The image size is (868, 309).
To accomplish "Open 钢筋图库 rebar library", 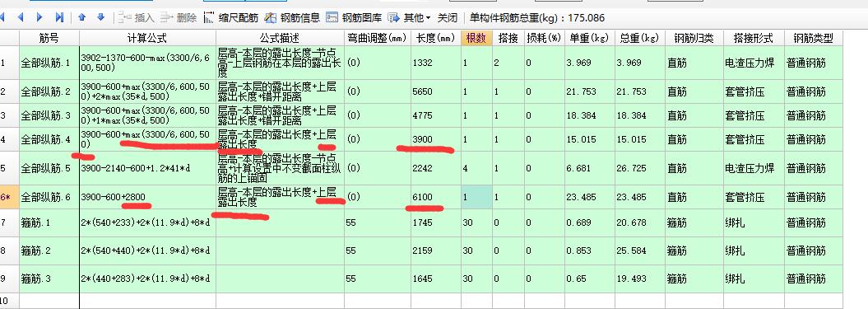I will [x=354, y=18].
